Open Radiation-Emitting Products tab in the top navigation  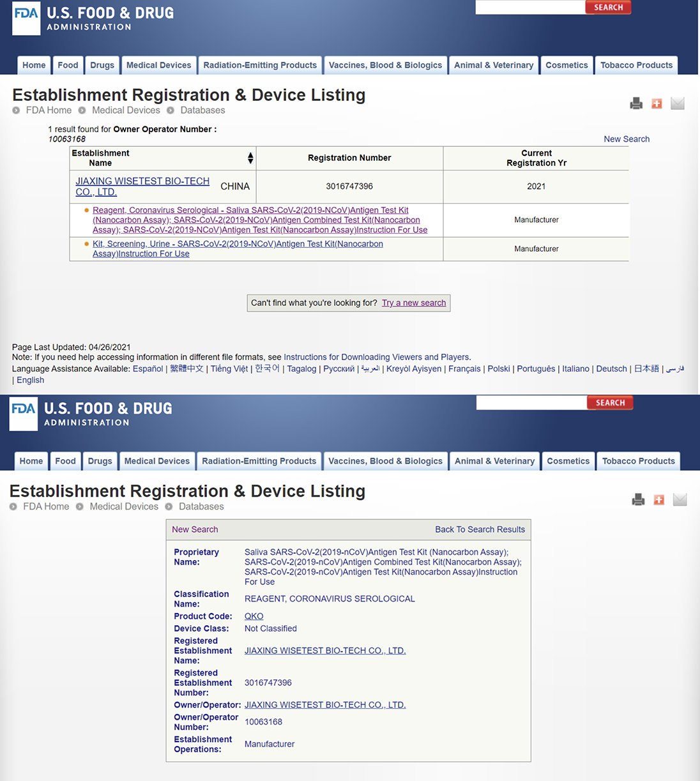tap(260, 65)
